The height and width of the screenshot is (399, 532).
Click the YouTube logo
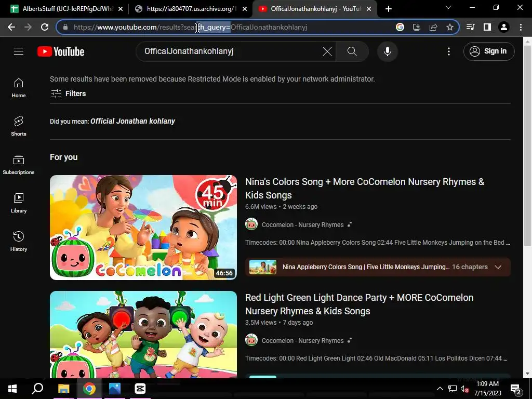pos(61,51)
